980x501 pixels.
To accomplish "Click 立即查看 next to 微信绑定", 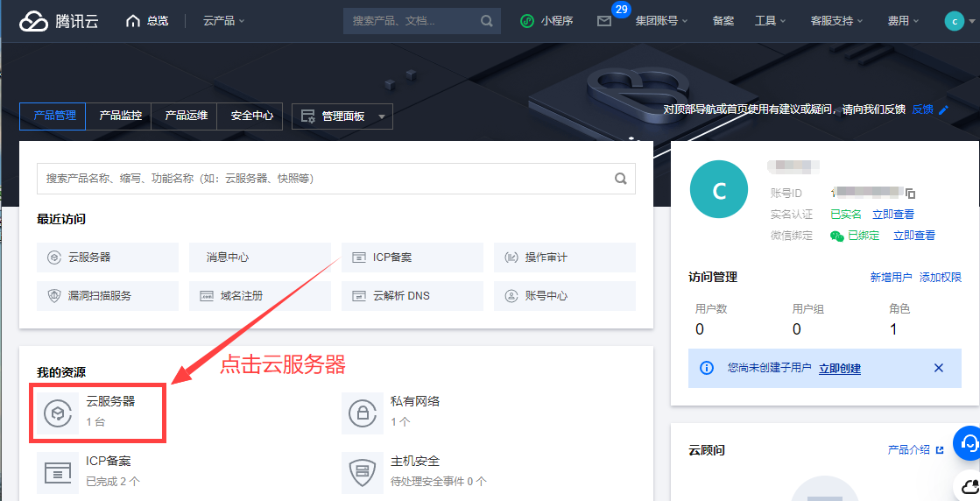I will coord(914,236).
